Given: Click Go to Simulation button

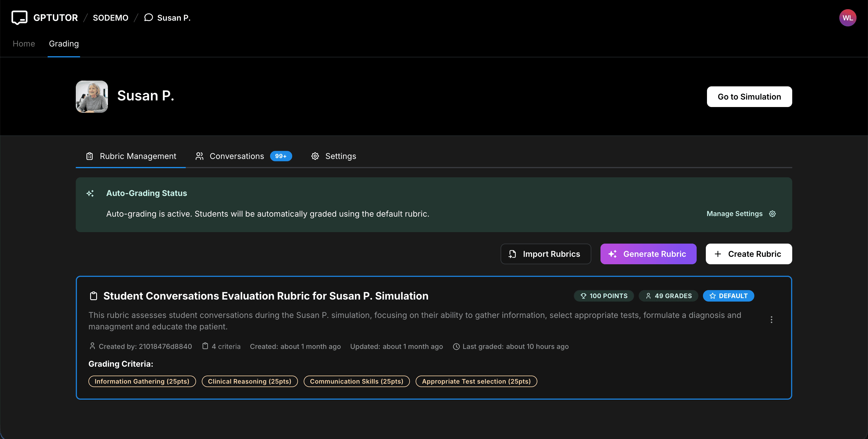Looking at the screenshot, I should (749, 97).
